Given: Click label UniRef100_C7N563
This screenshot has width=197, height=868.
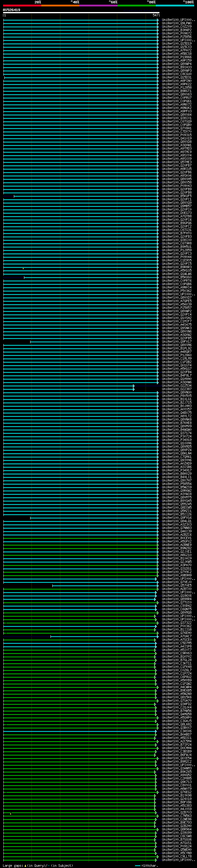Looking at the screenshot, I should (176, 815).
